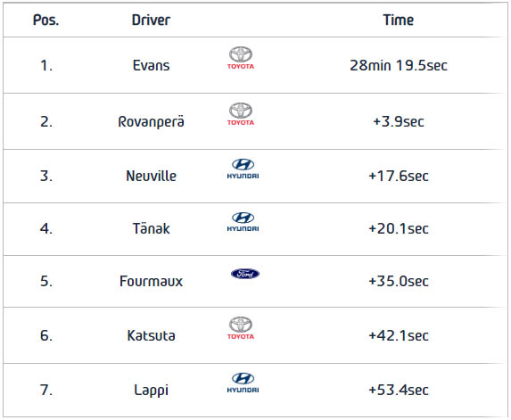Open the Neuville driver entry
This screenshot has width=511, height=420.
(x=152, y=176)
